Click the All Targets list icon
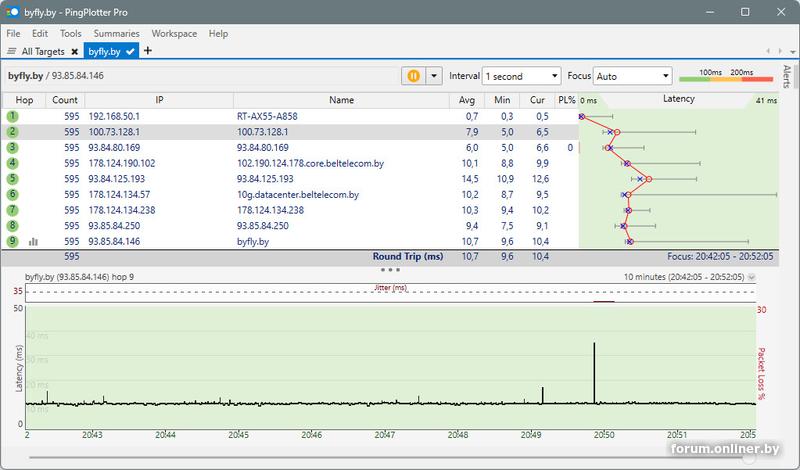Viewport: 800px width, 470px height. pyautogui.click(x=12, y=51)
